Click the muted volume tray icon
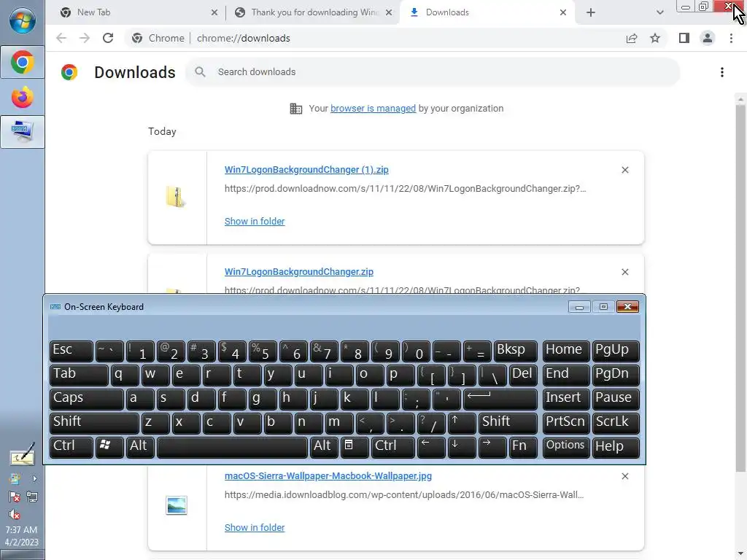The width and height of the screenshot is (747, 560). (15, 515)
